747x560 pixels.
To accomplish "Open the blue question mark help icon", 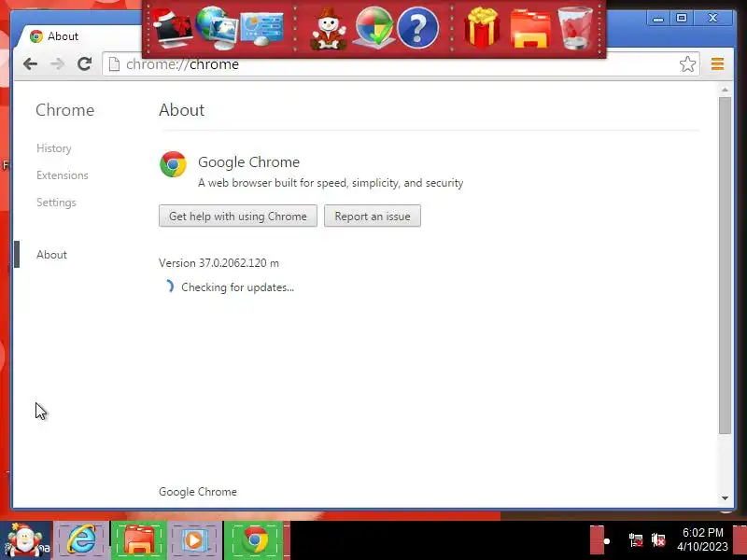I will coord(417,28).
